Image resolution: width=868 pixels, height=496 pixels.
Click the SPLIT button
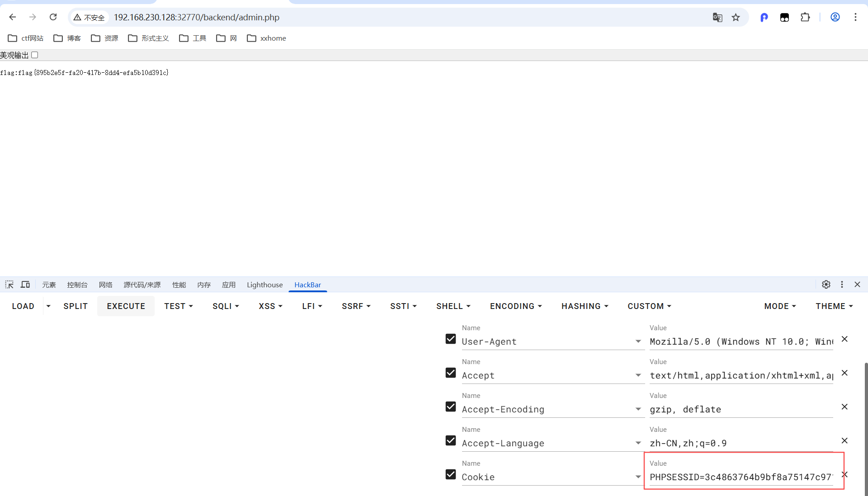pyautogui.click(x=75, y=306)
